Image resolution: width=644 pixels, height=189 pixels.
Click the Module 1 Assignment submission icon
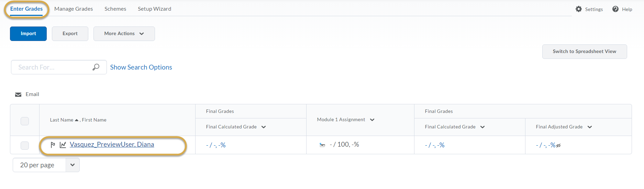click(x=322, y=145)
